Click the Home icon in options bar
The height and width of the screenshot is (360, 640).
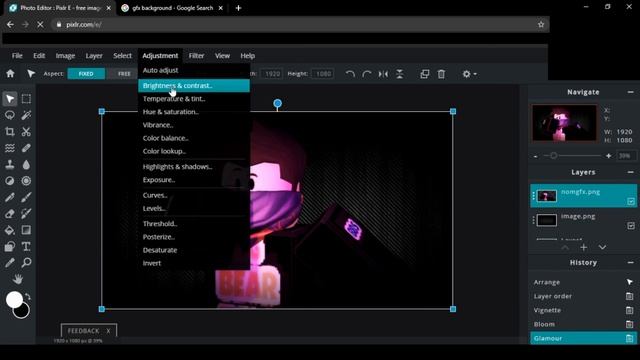pyautogui.click(x=10, y=73)
